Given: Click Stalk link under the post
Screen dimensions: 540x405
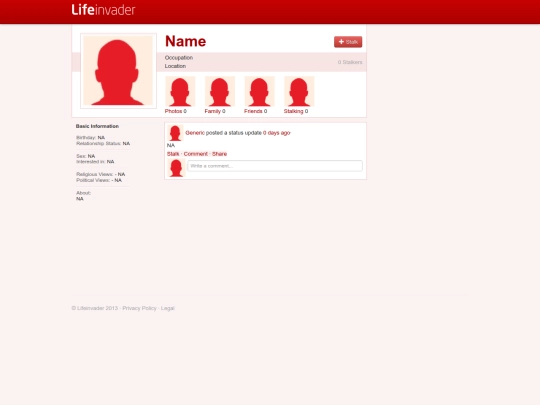Looking at the screenshot, I should click(173, 154).
